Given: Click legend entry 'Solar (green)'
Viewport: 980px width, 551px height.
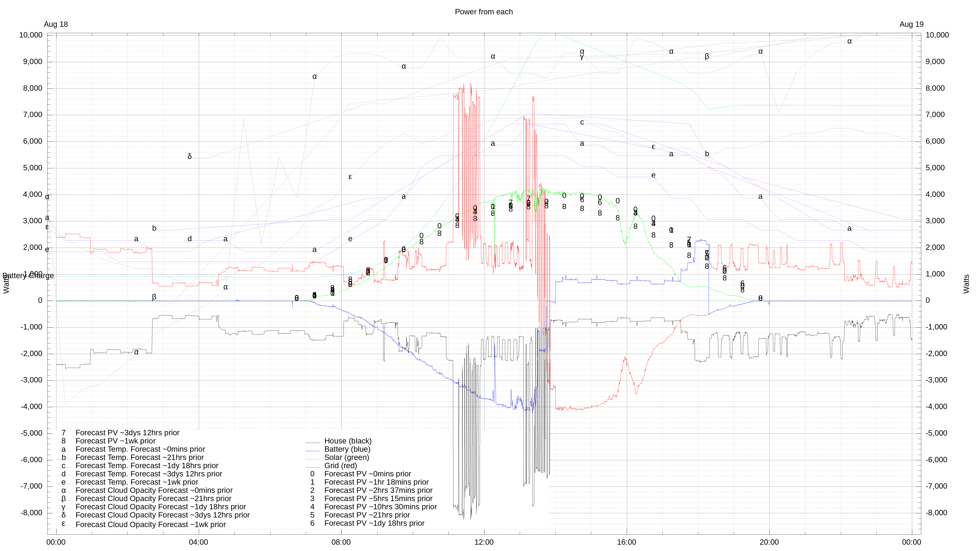Looking at the screenshot, I should pos(347,457).
